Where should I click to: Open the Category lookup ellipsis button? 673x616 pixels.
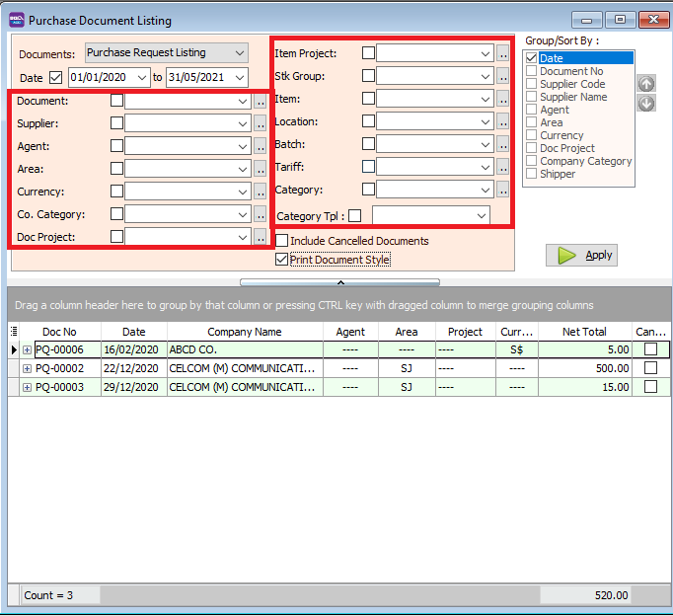click(x=502, y=190)
